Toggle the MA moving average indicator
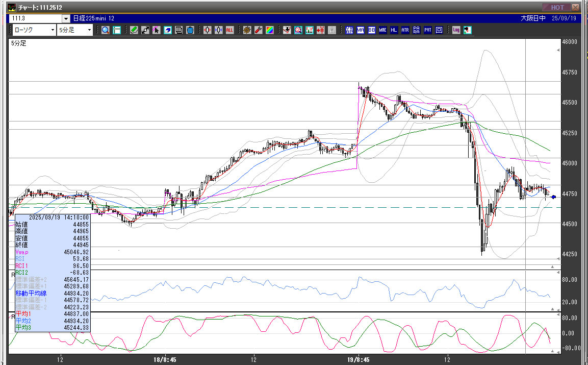The image size is (588, 365). 361,30
